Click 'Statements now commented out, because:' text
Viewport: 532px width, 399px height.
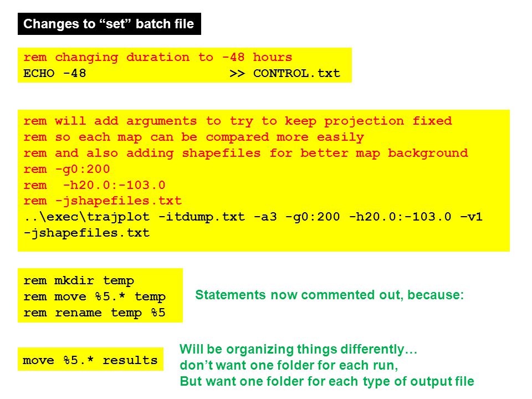329,295
